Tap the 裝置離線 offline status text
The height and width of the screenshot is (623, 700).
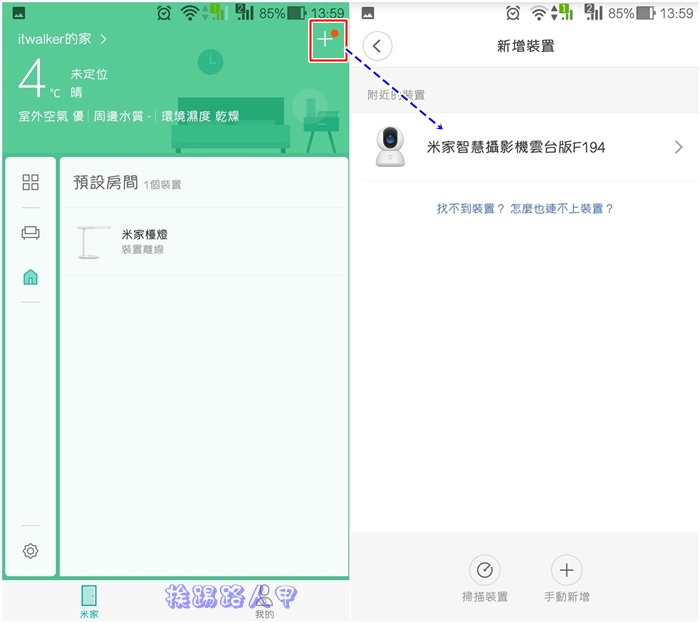coord(142,249)
